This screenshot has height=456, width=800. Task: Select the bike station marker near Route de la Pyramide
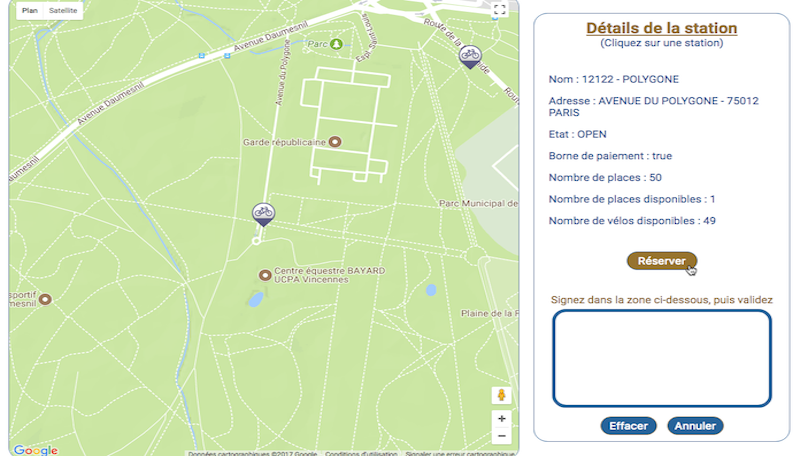pos(469,56)
